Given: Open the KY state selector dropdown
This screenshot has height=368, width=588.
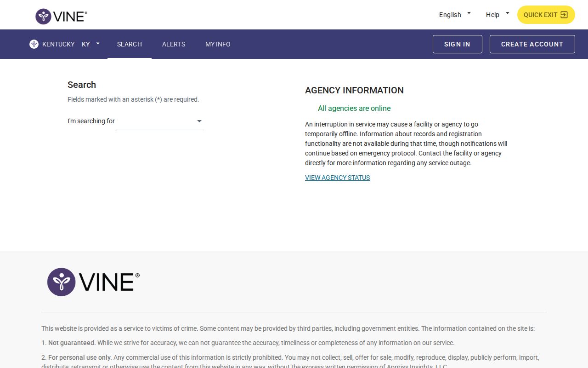Looking at the screenshot, I should coord(91,44).
